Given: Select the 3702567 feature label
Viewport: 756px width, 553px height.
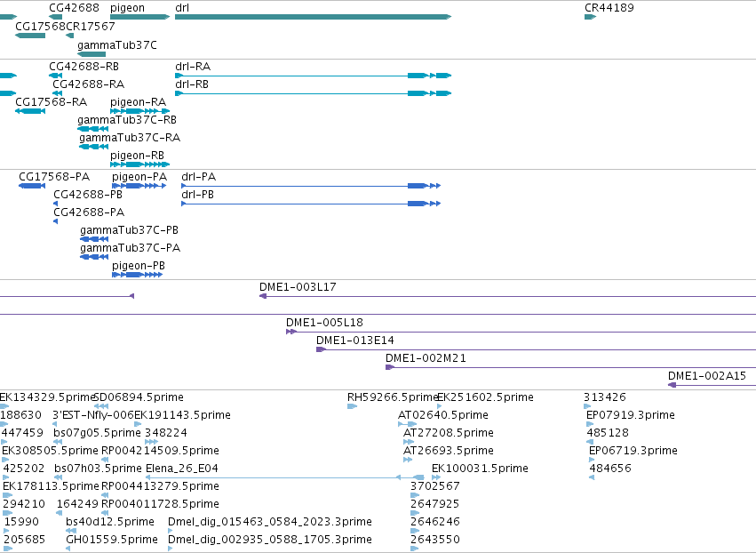Looking at the screenshot, I should coord(435,487).
